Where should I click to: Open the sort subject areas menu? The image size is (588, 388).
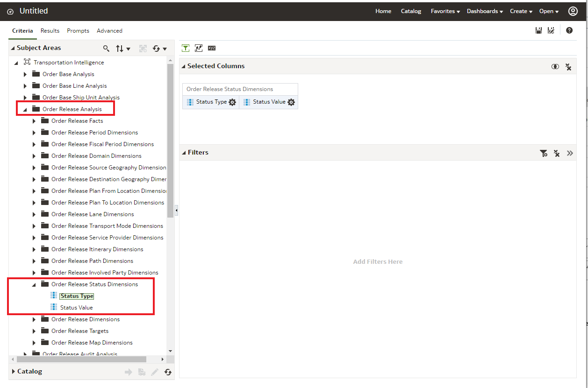point(123,48)
